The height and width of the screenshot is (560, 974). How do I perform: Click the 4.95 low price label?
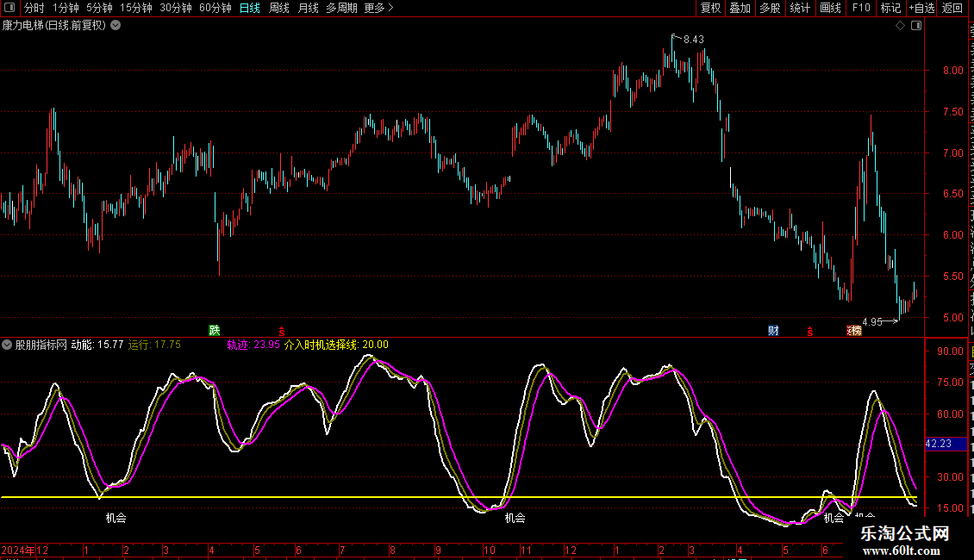coord(872,321)
